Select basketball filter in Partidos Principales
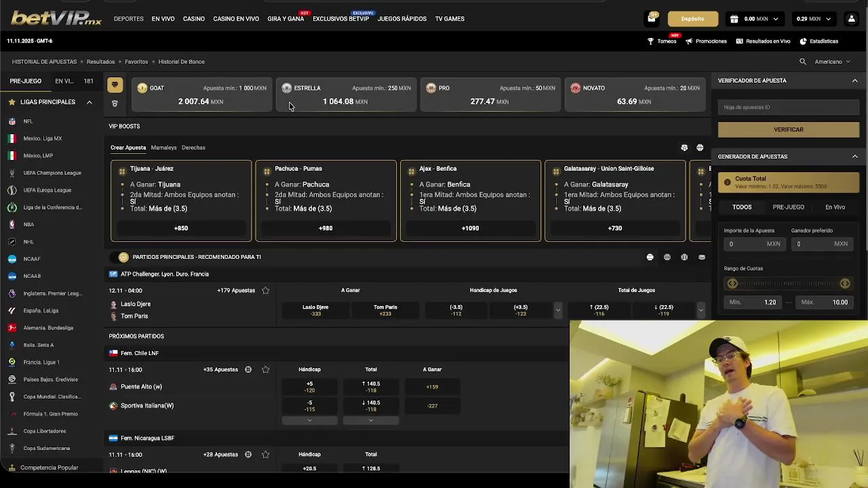Viewport: 868px width, 488px height. 667,258
